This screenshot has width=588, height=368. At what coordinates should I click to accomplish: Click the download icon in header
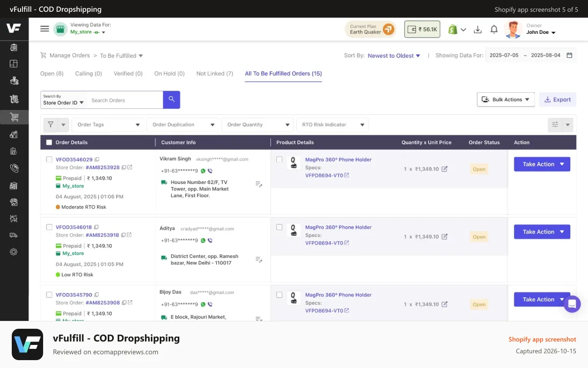478,29
